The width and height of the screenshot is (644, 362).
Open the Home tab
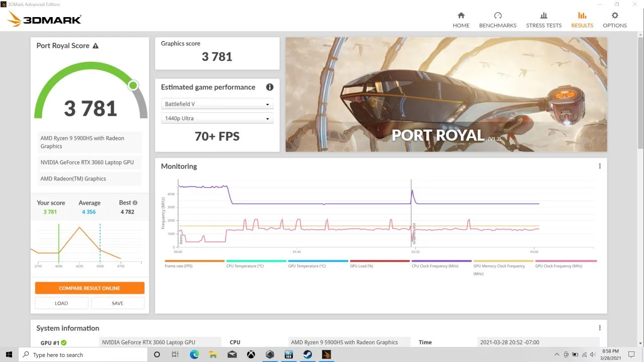[x=461, y=20]
